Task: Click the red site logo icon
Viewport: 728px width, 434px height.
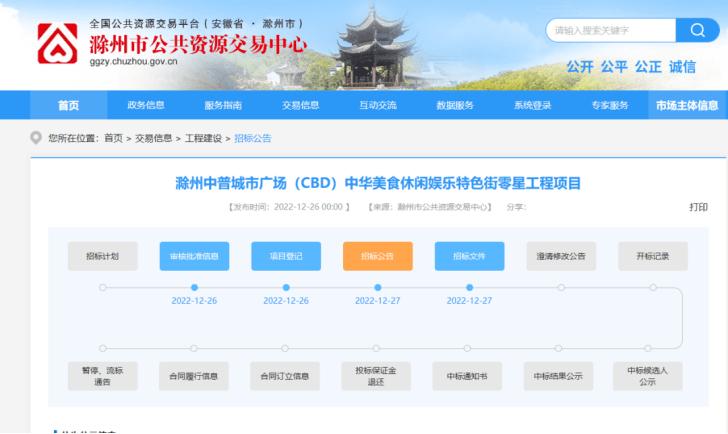Action: (57, 43)
